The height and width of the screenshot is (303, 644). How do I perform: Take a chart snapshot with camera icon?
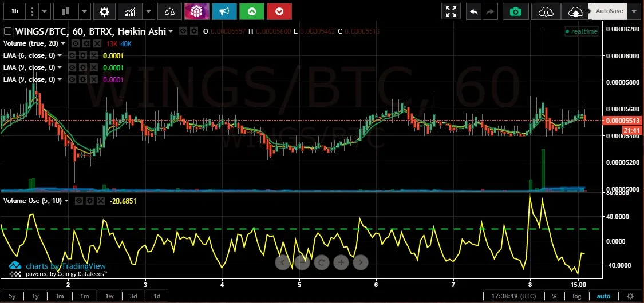pyautogui.click(x=515, y=11)
